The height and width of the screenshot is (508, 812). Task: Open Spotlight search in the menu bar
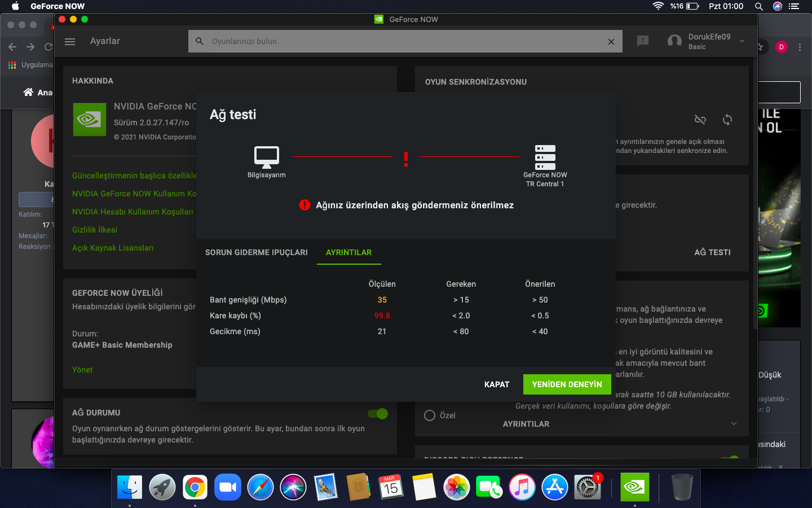coord(759,6)
